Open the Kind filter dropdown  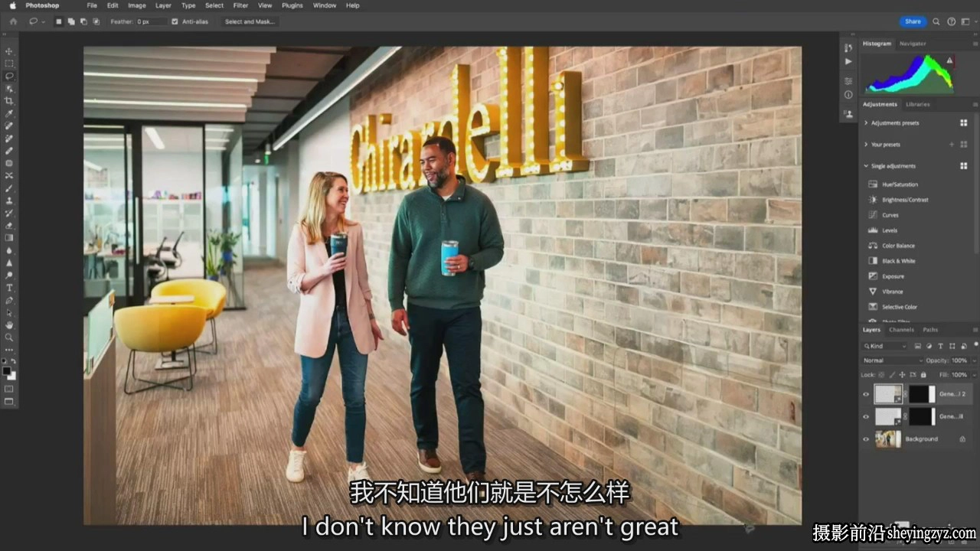[886, 346]
